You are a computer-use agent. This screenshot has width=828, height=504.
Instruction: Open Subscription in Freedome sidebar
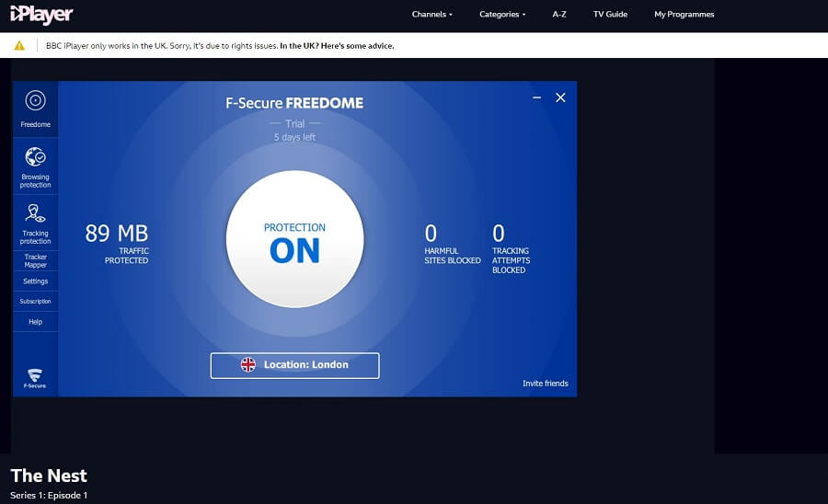[x=35, y=302]
